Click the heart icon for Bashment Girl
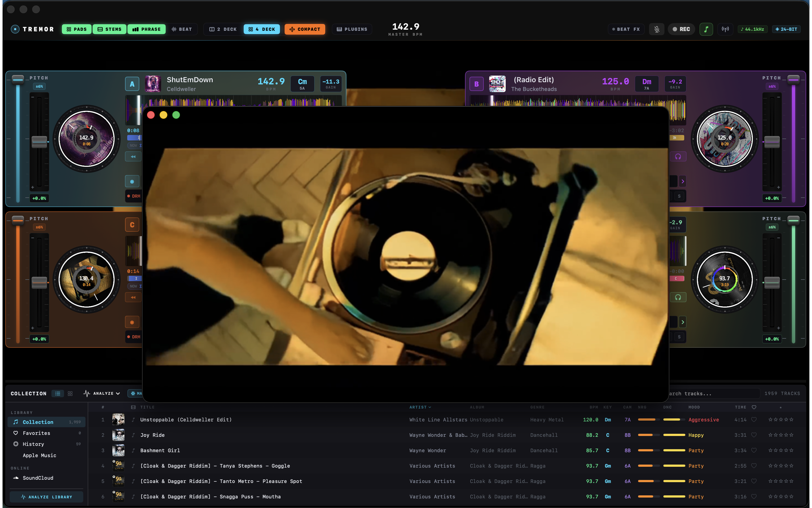The image size is (812, 508). coord(754,450)
